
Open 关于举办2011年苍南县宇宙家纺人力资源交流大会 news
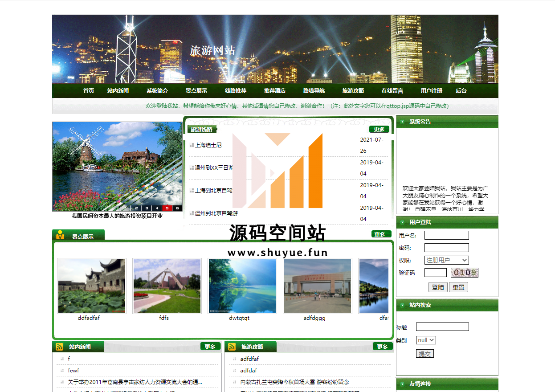click(x=135, y=382)
